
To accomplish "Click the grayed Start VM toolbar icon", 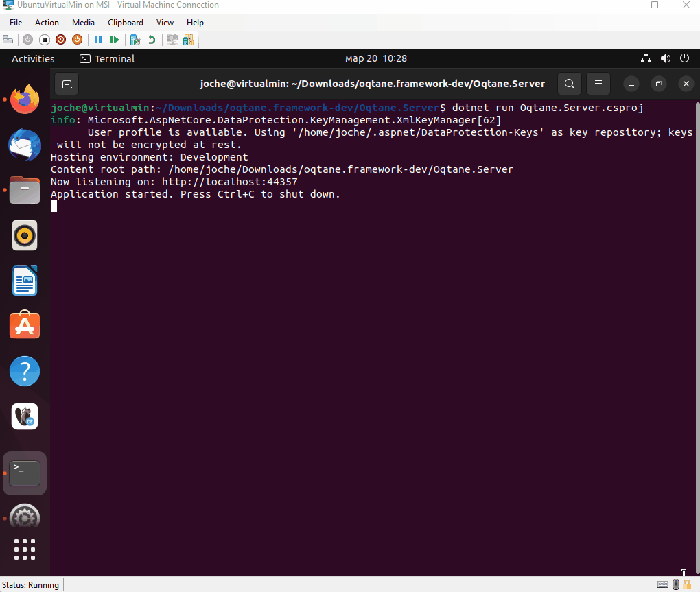I will click(x=27, y=40).
